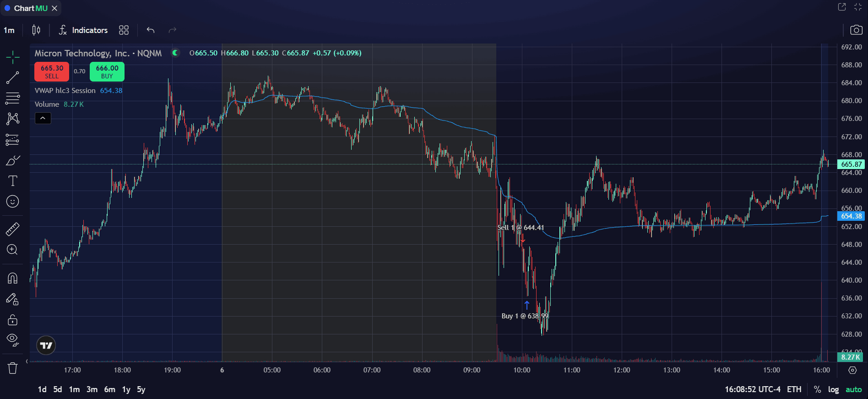This screenshot has height=399, width=868.
Task: Toggle lock all drawings
Action: point(12,320)
